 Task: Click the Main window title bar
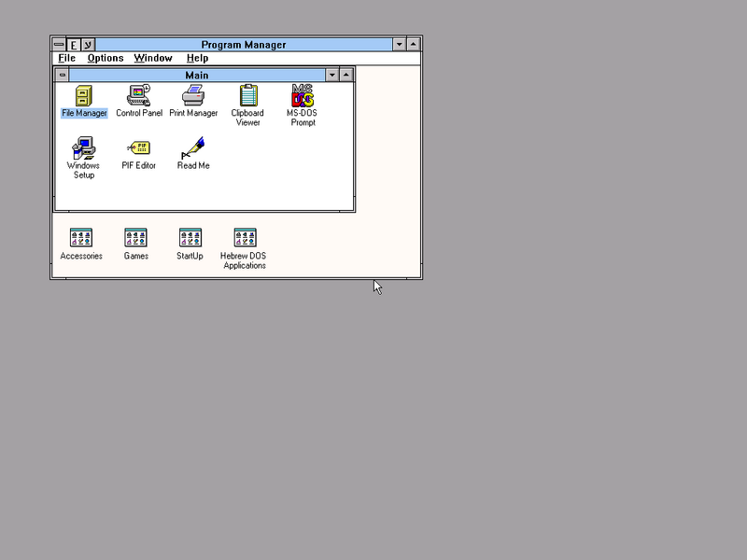(x=196, y=75)
